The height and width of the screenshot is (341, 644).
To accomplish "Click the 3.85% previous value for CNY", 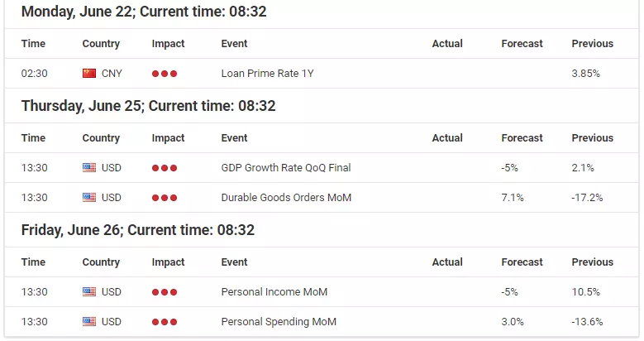I will pyautogui.click(x=585, y=73).
